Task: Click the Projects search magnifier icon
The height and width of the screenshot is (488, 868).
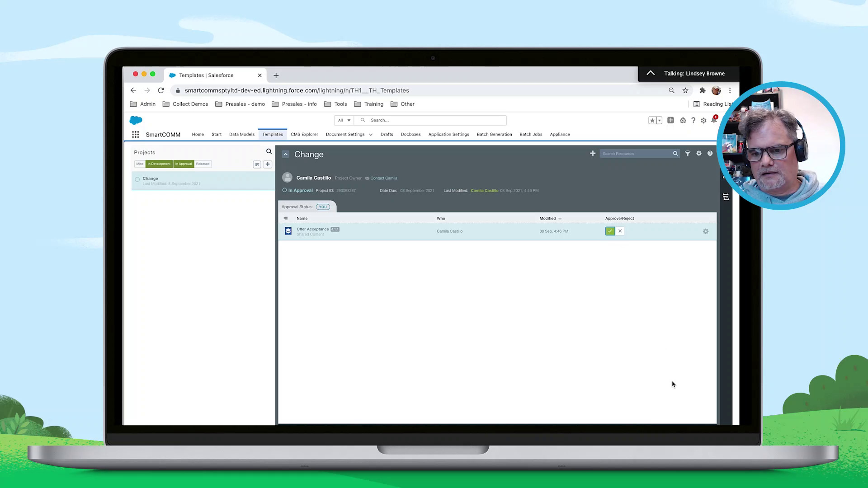Action: pyautogui.click(x=269, y=151)
